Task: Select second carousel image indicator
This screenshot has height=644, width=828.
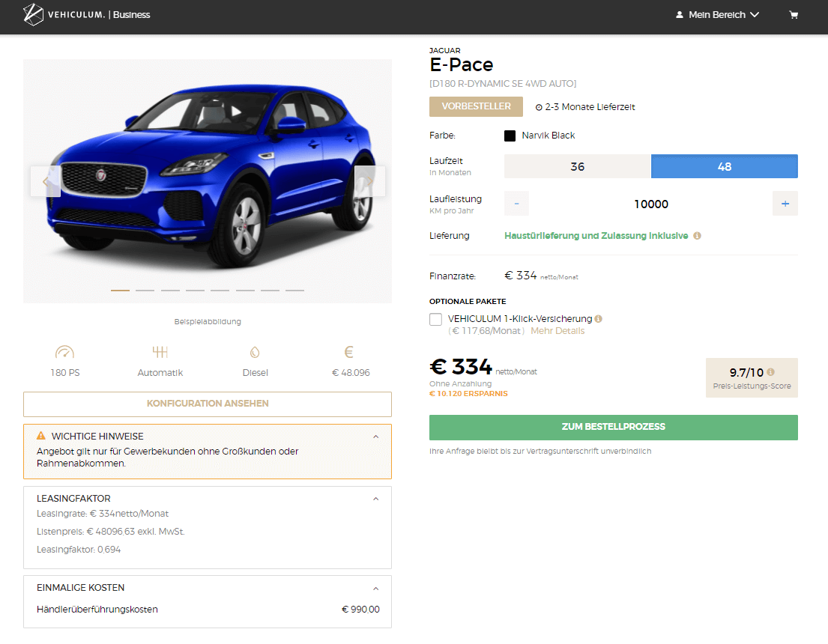Action: point(145,291)
